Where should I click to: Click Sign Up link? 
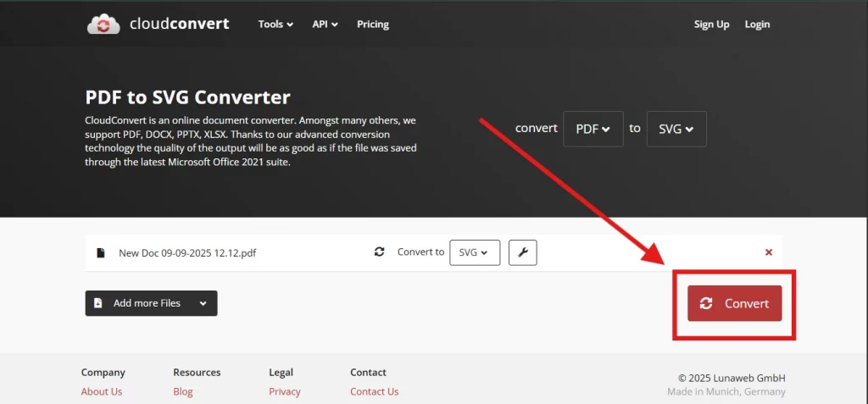pos(711,25)
